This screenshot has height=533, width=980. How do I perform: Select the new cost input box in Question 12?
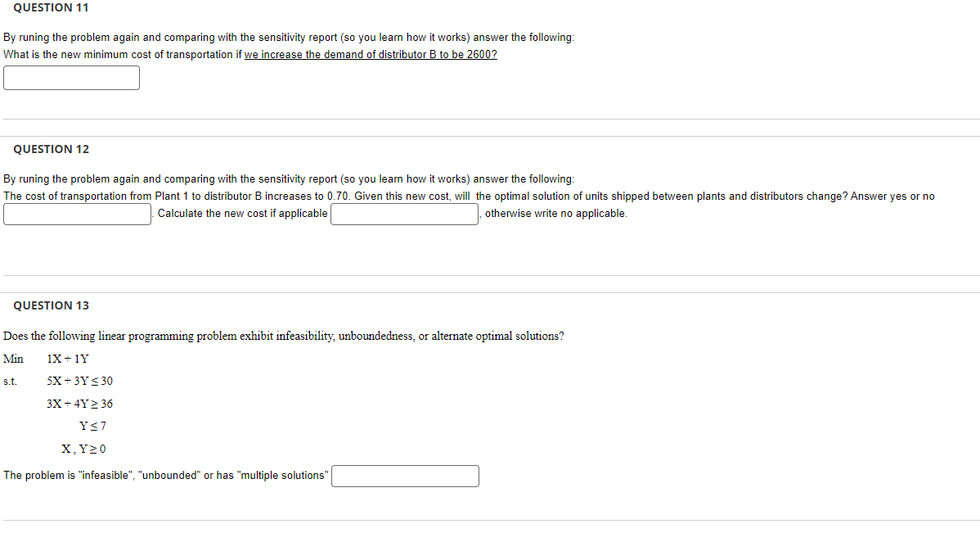click(404, 214)
